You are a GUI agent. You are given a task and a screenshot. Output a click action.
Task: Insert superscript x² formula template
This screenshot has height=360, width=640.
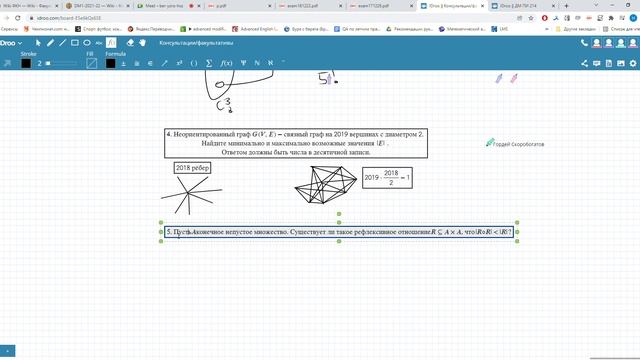179,63
